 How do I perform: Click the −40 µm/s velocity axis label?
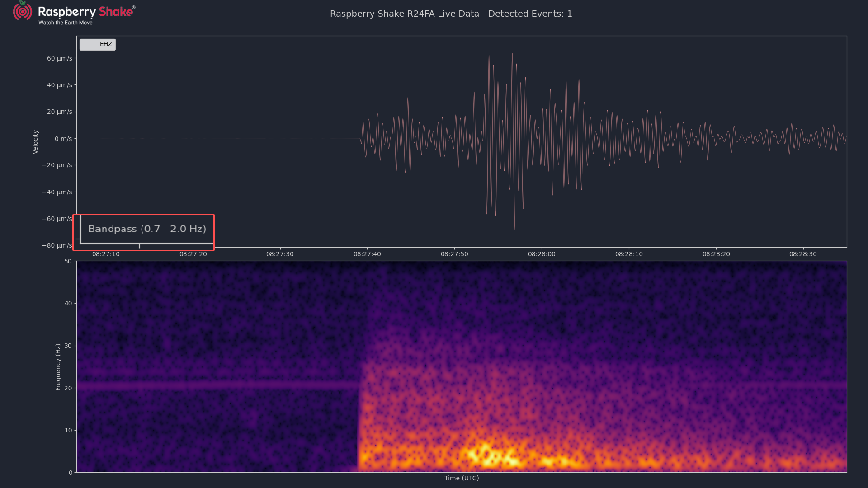point(57,192)
